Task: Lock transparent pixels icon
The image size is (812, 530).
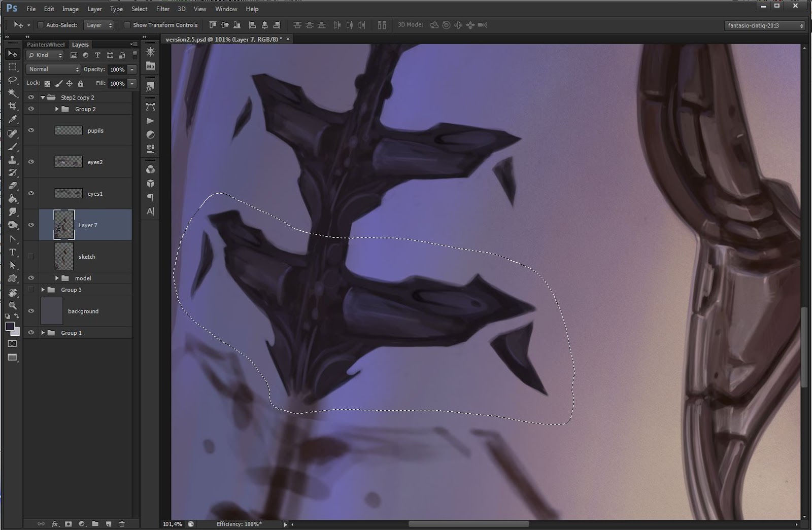Action: click(47, 84)
